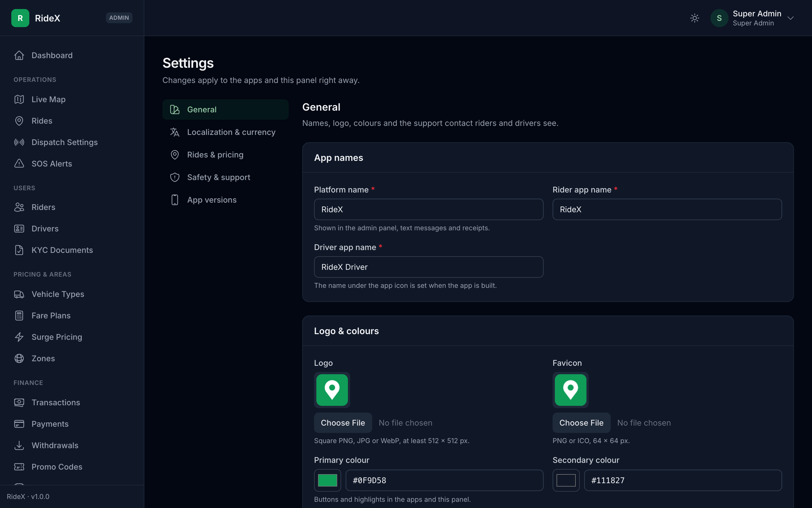Open the Safety & support tab

click(x=226, y=178)
